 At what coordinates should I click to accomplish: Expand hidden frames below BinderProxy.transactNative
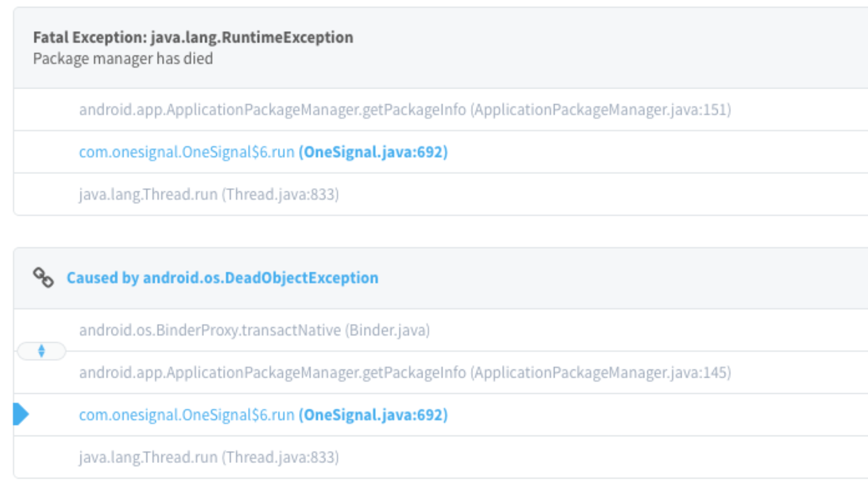[x=41, y=352]
